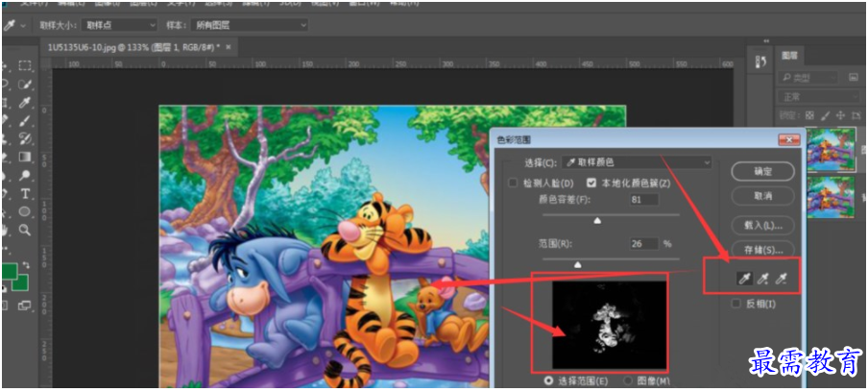Click the 颜色容差 slider handle
Image resolution: width=868 pixels, height=392 pixels.
tap(597, 220)
